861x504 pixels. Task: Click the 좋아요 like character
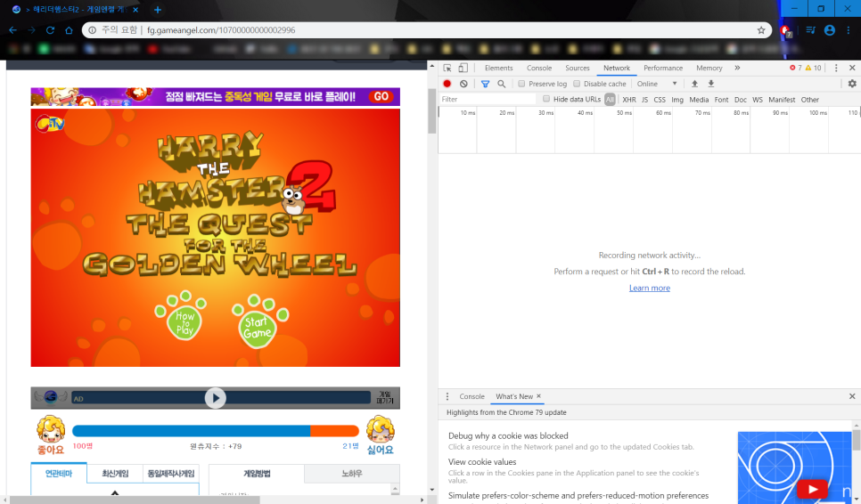click(x=51, y=436)
